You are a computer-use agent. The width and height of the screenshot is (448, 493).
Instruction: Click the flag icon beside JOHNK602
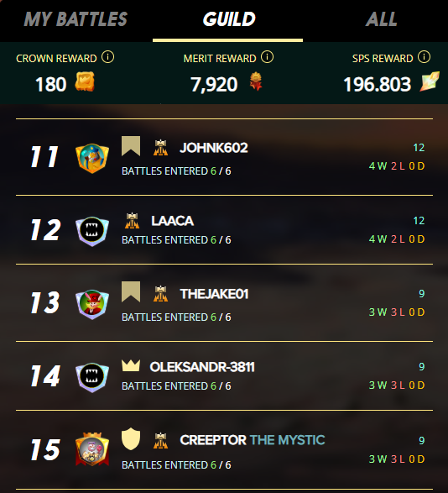[x=131, y=146]
